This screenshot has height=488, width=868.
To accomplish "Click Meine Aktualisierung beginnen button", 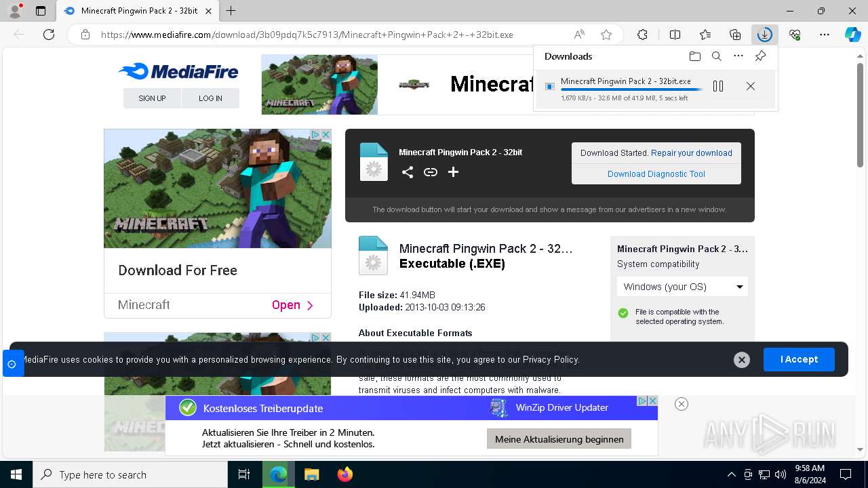I will coord(559,439).
